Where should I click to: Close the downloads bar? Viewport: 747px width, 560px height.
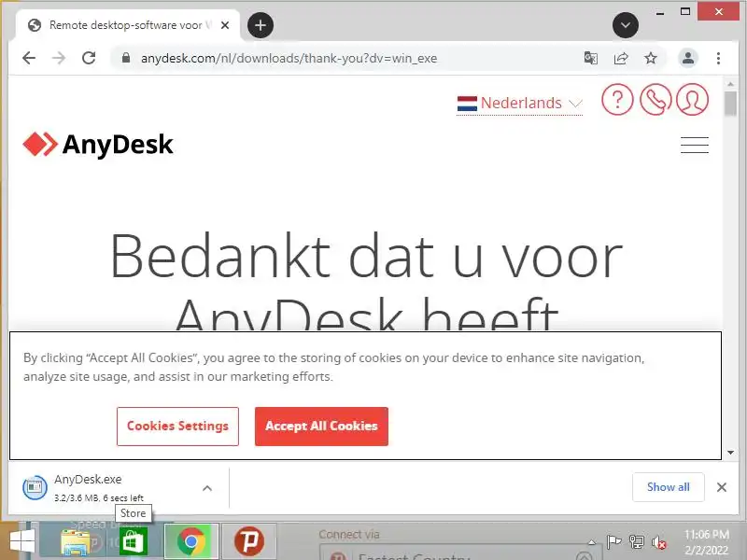pyautogui.click(x=721, y=487)
